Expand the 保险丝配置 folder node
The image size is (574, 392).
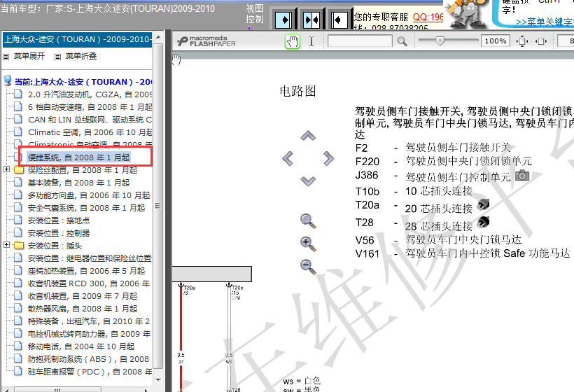tap(6, 169)
